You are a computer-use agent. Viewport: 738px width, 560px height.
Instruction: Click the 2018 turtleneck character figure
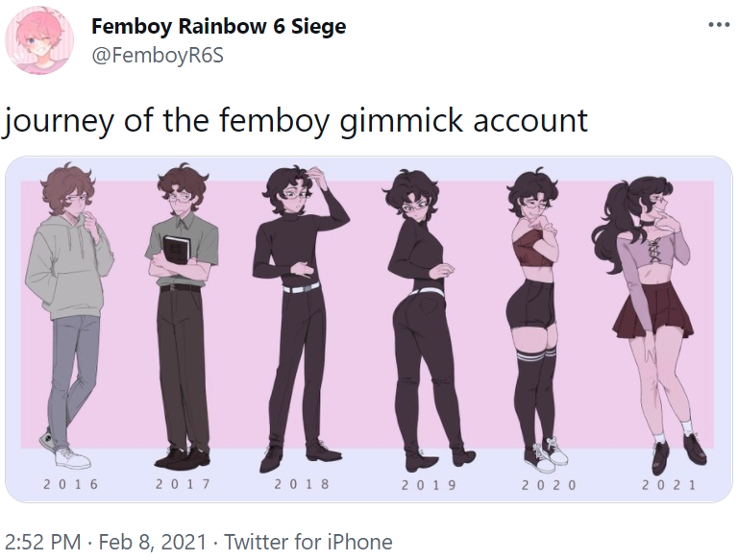300,319
